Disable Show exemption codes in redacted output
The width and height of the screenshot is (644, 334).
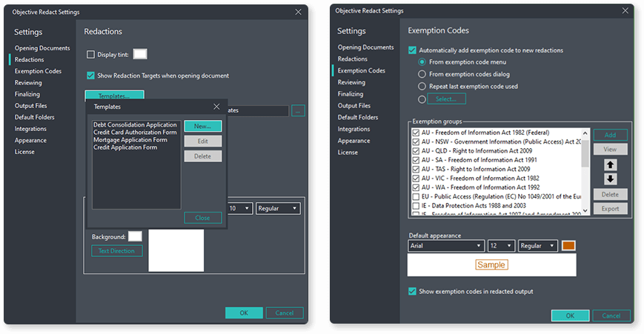point(413,291)
